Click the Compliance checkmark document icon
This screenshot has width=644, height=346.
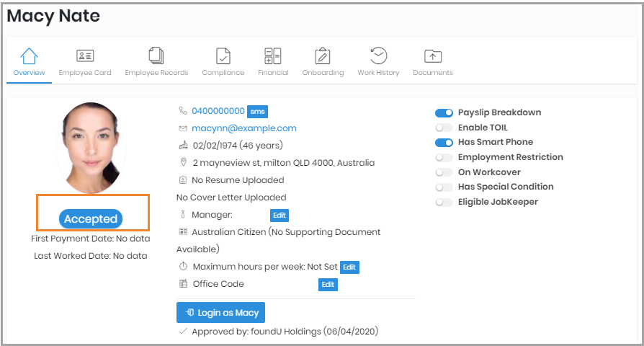click(223, 56)
